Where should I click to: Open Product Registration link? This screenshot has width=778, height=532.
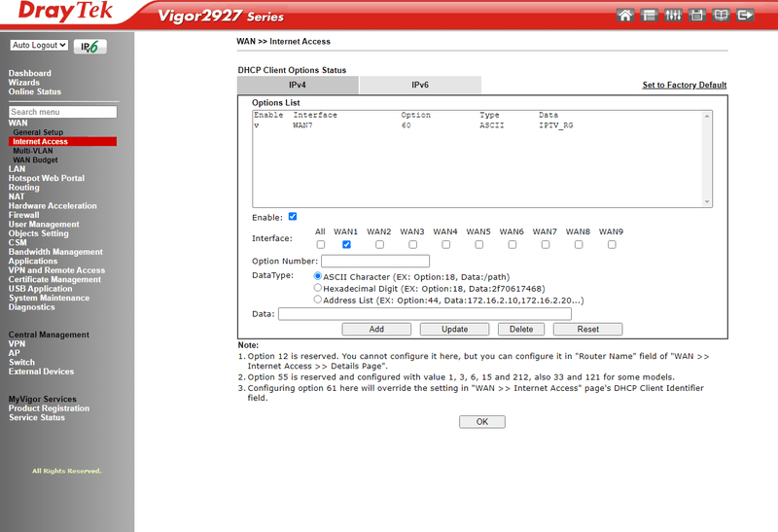tap(49, 408)
